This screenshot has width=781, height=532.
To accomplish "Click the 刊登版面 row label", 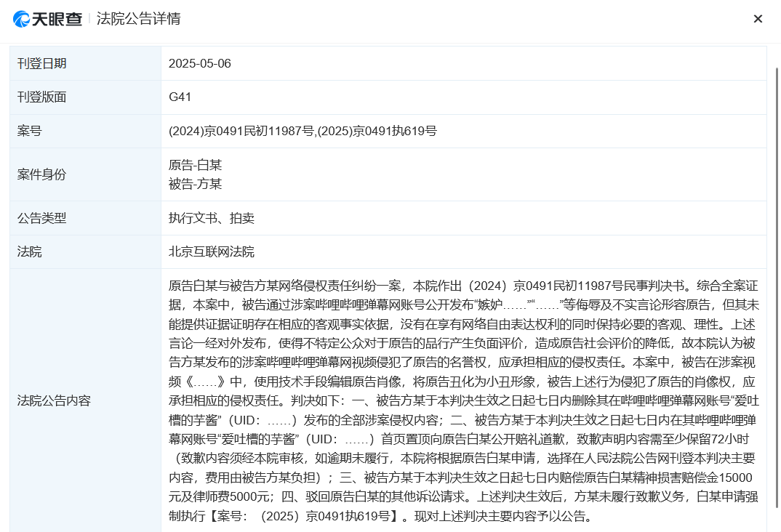I will click(42, 97).
